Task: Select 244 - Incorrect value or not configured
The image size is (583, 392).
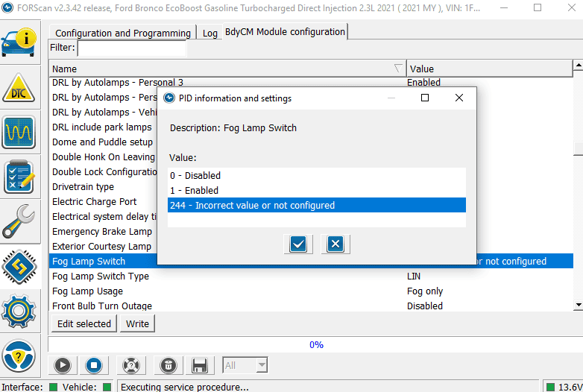Action: (316, 205)
